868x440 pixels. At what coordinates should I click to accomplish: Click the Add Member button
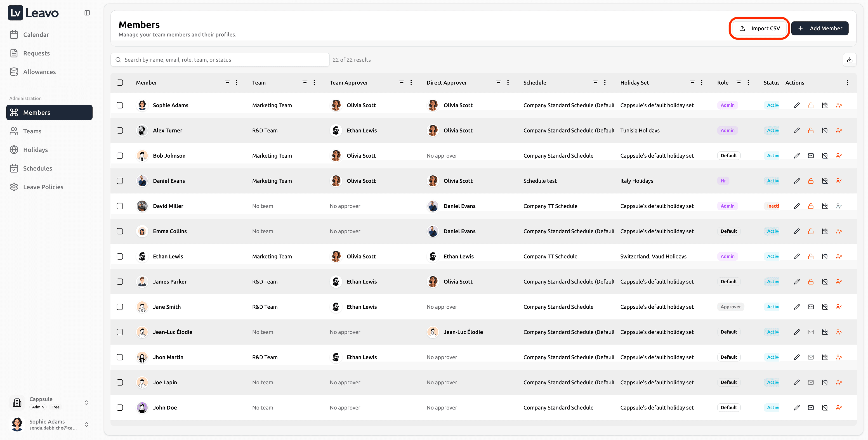(819, 28)
